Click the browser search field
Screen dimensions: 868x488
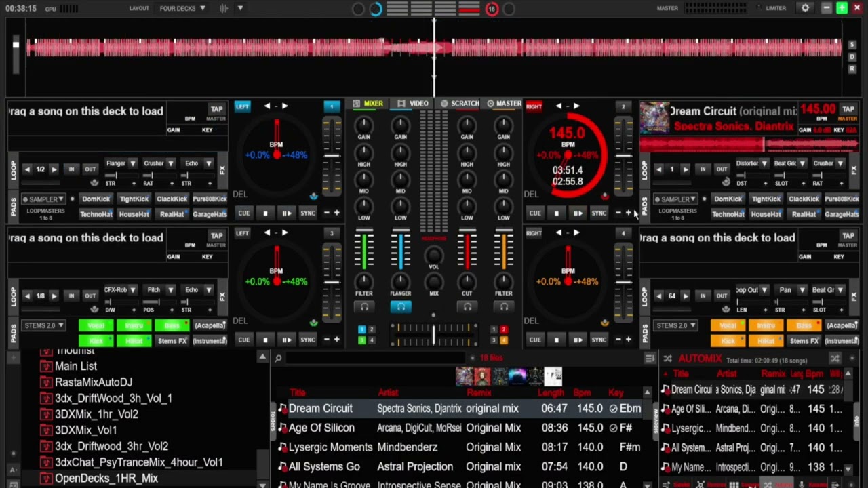point(375,358)
